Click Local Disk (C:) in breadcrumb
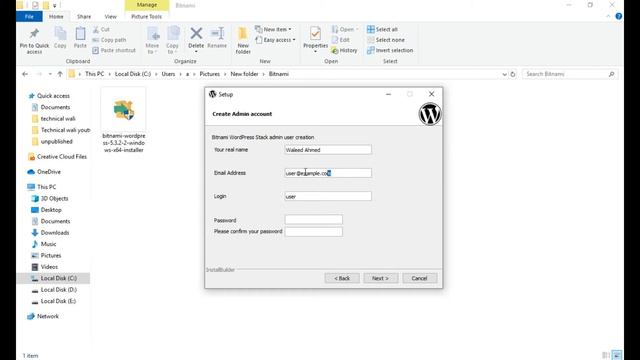Image resolution: width=640 pixels, height=360 pixels. click(x=133, y=74)
